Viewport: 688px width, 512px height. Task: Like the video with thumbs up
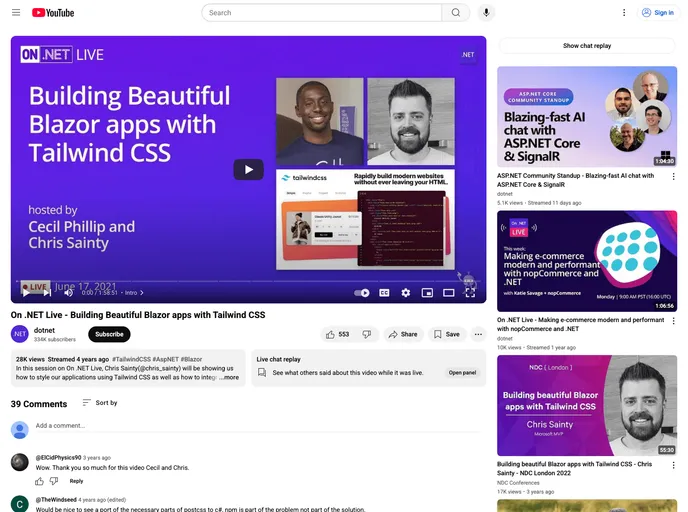pyautogui.click(x=337, y=334)
